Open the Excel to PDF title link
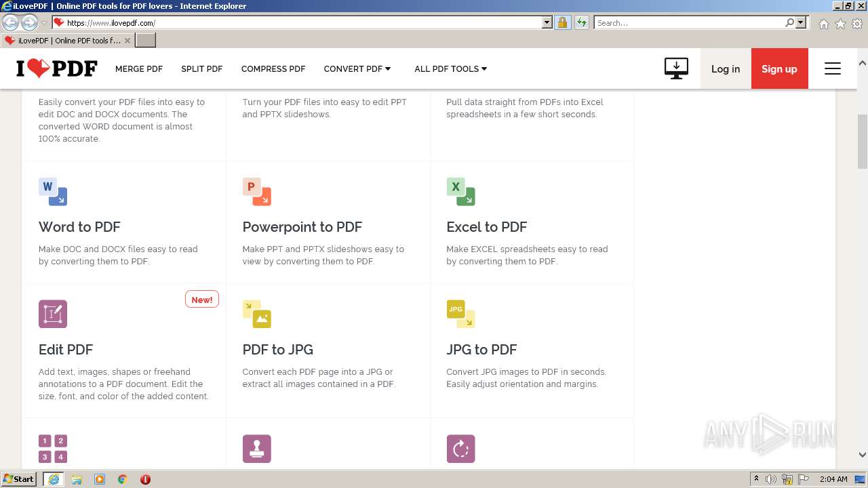Screen dimensions: 868x488 pos(487,227)
